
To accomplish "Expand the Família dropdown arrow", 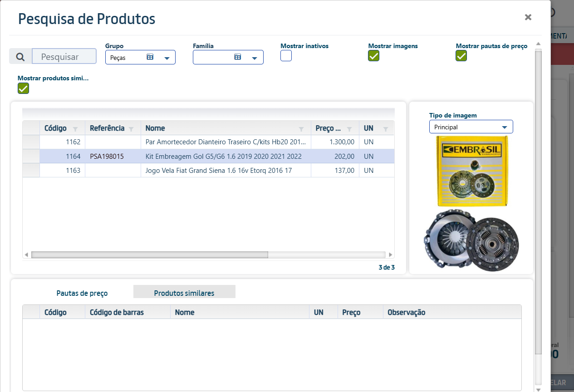I will tap(255, 58).
